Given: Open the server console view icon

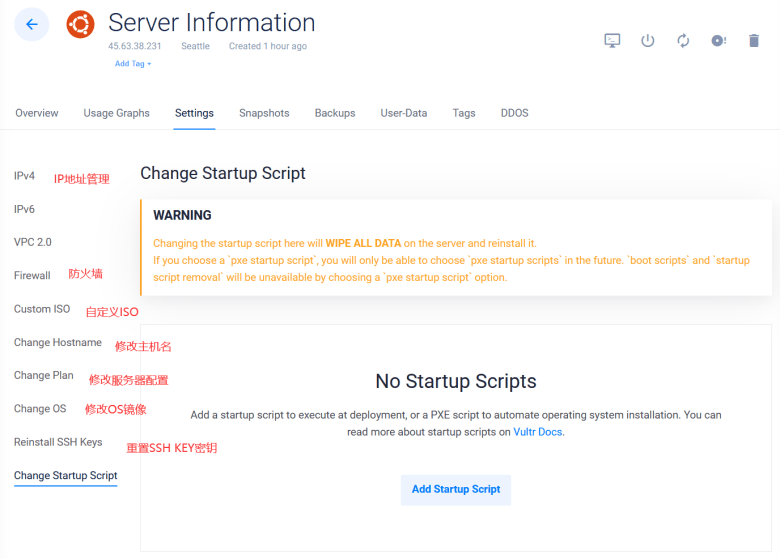Looking at the screenshot, I should [x=612, y=40].
